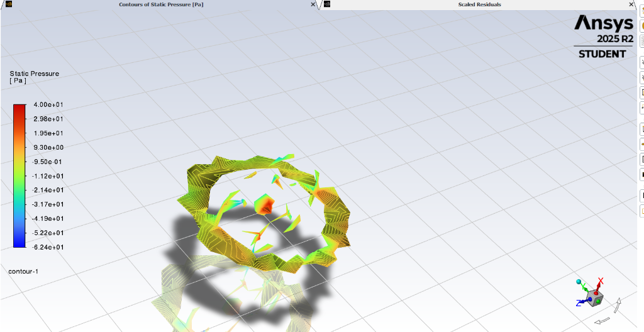Screen dimensions: 644x332
Task: Click the Static Pressure color scale bar
Action: point(19,176)
